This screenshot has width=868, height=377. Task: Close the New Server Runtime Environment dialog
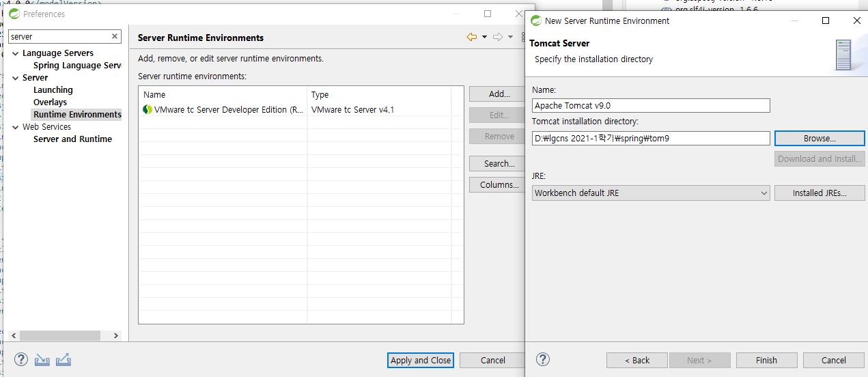click(856, 21)
